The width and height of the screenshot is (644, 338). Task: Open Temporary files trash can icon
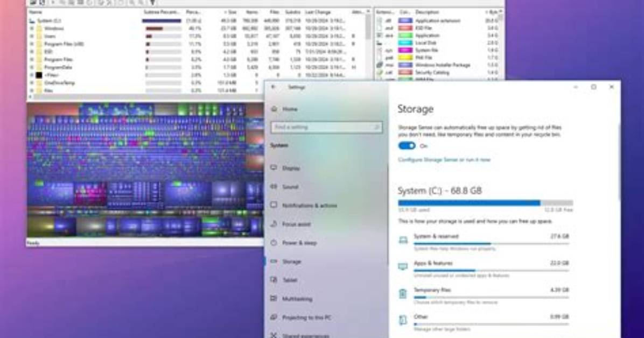[x=403, y=293]
